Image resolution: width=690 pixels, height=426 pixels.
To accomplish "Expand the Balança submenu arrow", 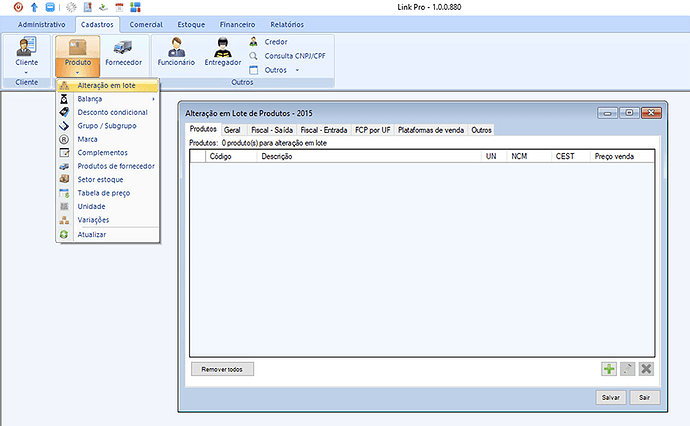I will 153,99.
